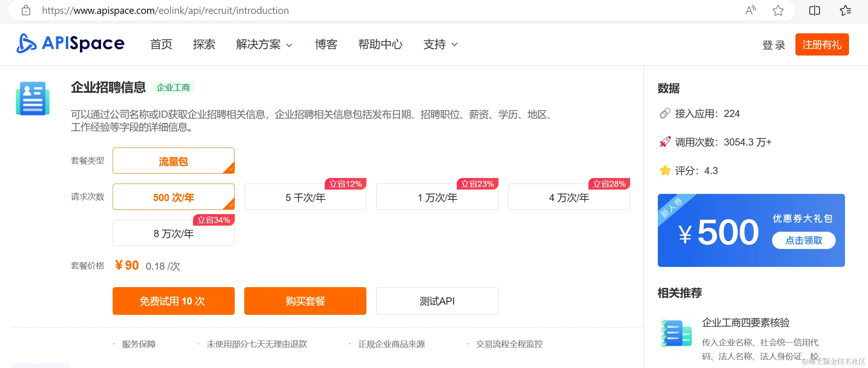Open the Favorites list icon
Image resolution: width=868 pixels, height=368 pixels.
click(845, 10)
